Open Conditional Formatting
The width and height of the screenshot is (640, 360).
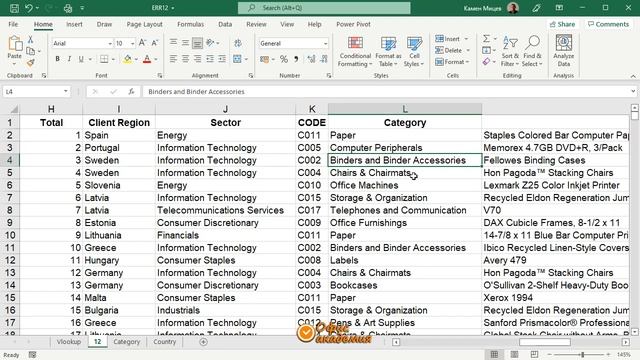[x=355, y=51]
